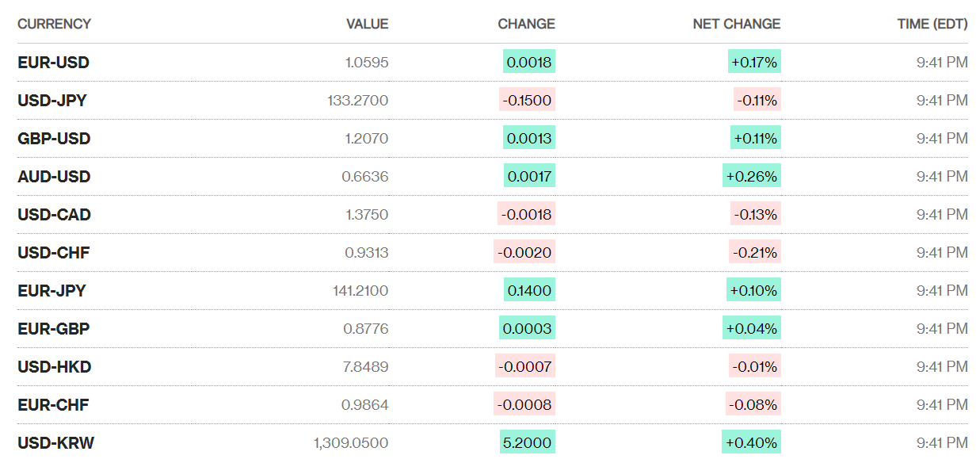Open the USD-HKD pair link
Screen dimensions: 980x459
[54, 366]
